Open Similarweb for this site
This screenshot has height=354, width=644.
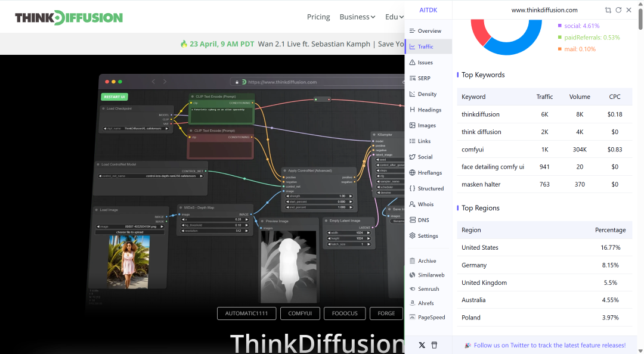[x=428, y=275]
